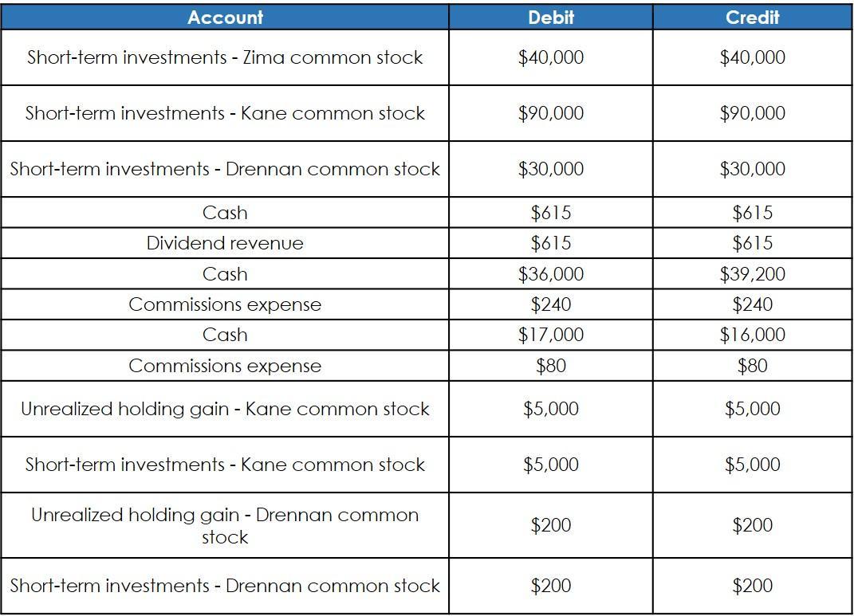The width and height of the screenshot is (854, 616).
Task: Select the $16,000 credit cell
Action: pyautogui.click(x=752, y=335)
